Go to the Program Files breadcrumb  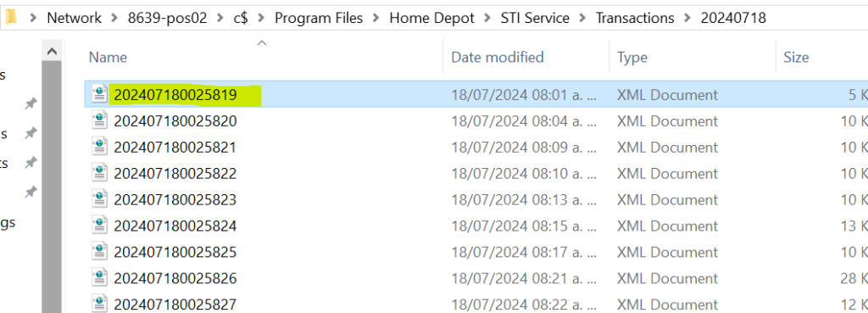click(x=319, y=19)
